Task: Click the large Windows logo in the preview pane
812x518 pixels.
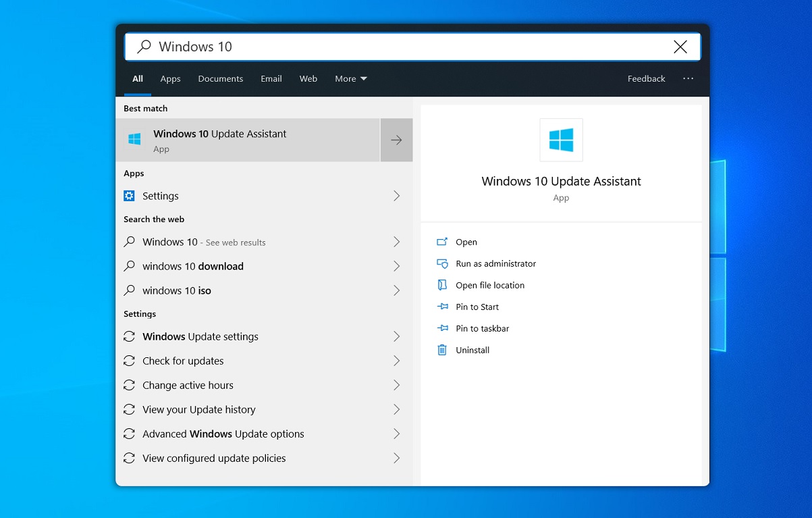Action: (561, 140)
